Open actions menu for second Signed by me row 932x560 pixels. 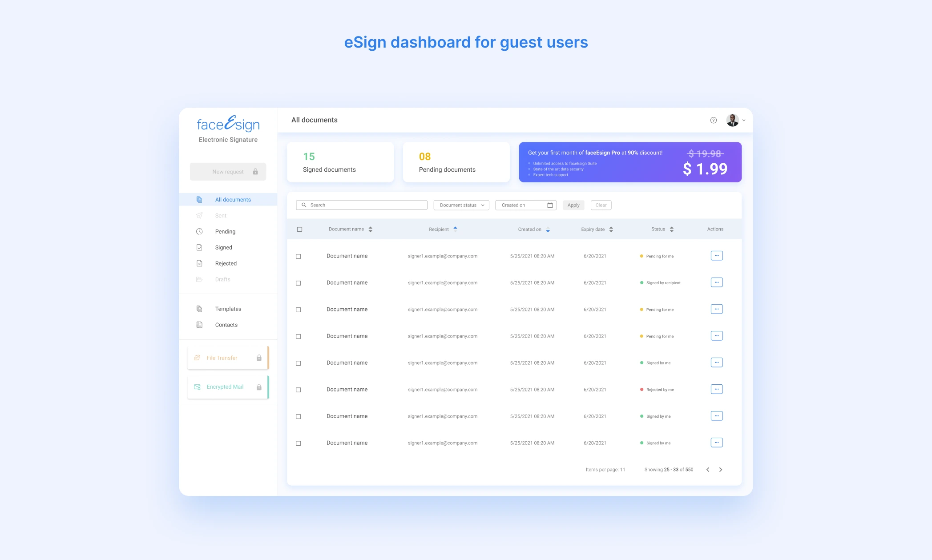(x=717, y=416)
